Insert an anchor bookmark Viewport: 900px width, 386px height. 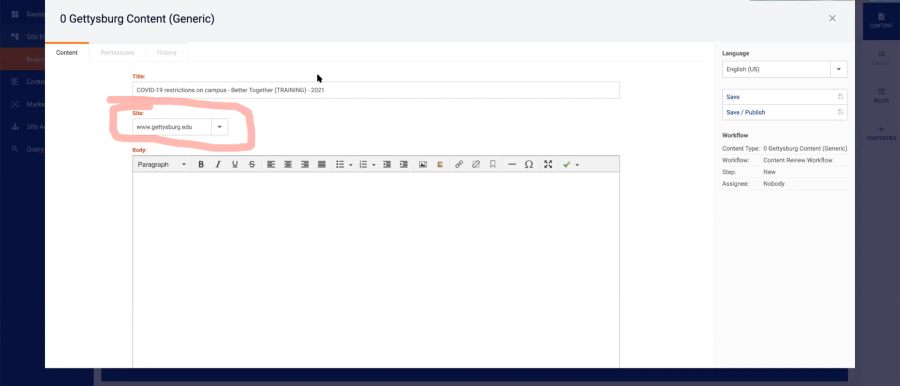click(492, 164)
